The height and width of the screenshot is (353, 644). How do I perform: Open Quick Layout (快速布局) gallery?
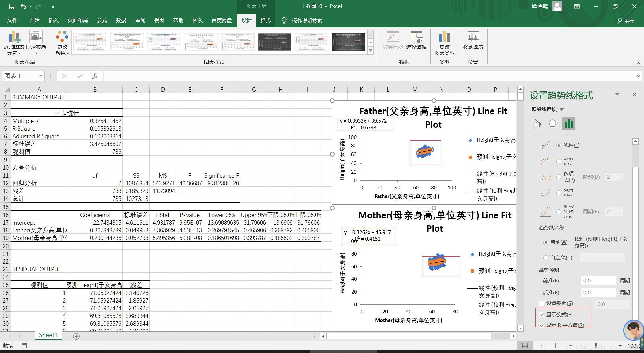(36, 43)
